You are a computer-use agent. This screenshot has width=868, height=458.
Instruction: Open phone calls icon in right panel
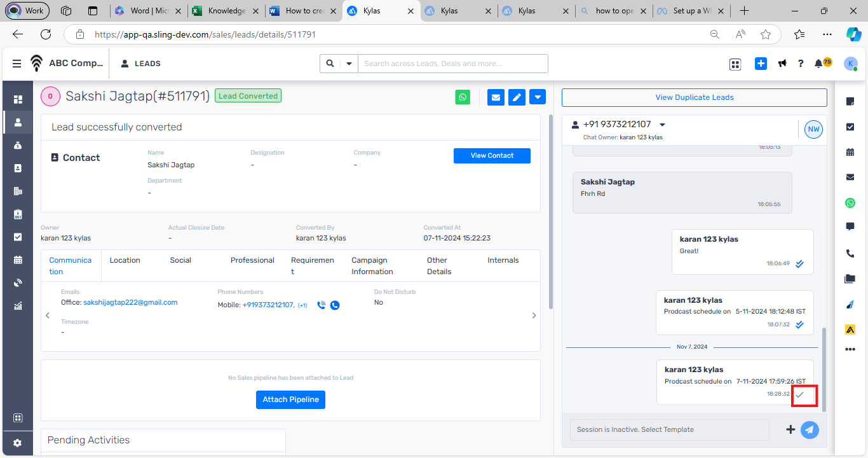tap(850, 253)
